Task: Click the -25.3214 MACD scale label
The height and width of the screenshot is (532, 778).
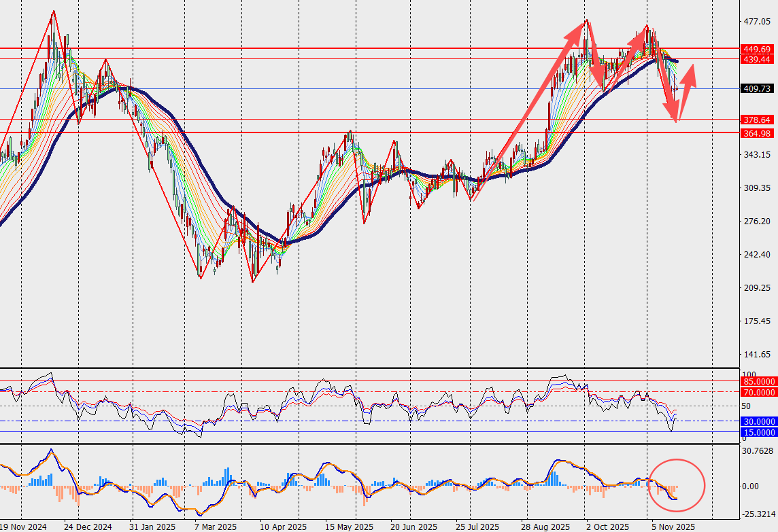Action: pyautogui.click(x=758, y=514)
